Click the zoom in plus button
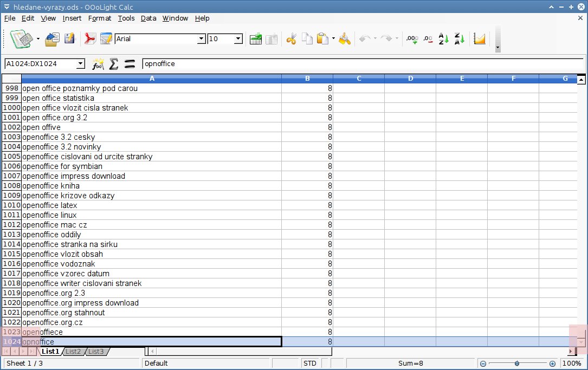This screenshot has height=370, width=588. (x=552, y=363)
